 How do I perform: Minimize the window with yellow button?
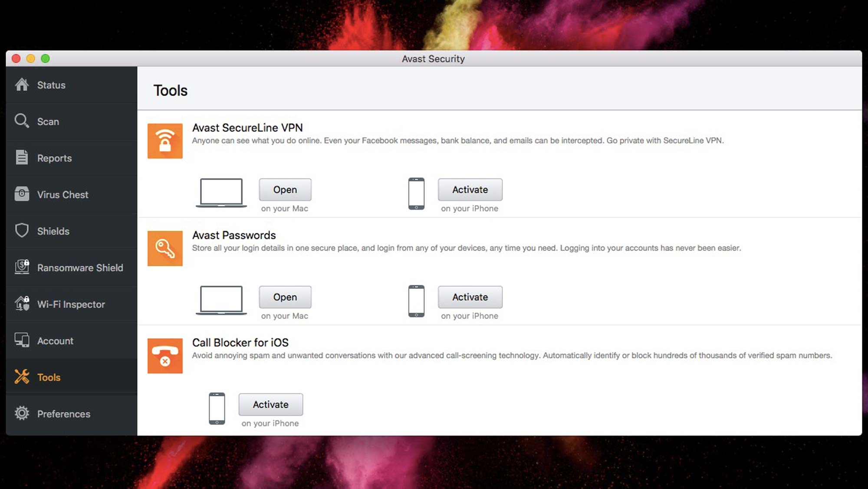[30, 58]
